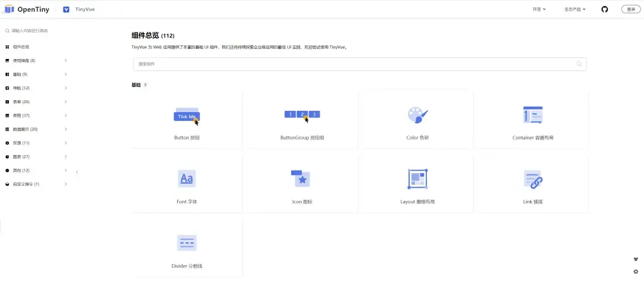Image resolution: width=644 pixels, height=285 pixels.
Task: Click the blue TinyVue logo icon
Action: [66, 10]
